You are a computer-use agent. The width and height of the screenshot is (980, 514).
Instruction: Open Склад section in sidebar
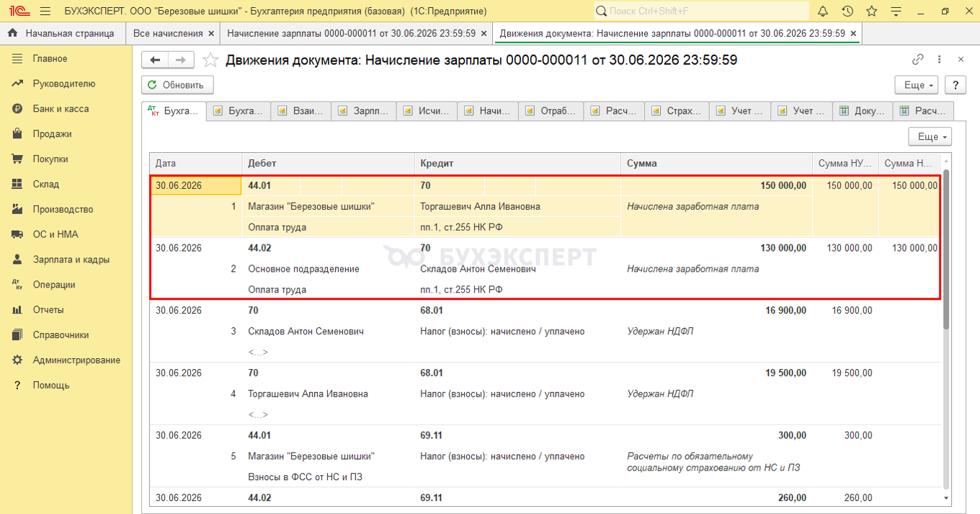(x=45, y=184)
